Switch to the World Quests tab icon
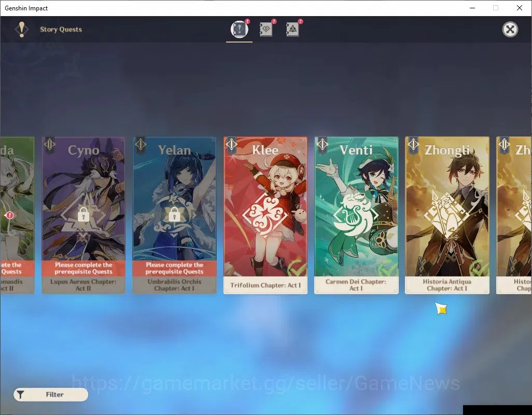Screen dimensions: 532x415 [x=292, y=29]
